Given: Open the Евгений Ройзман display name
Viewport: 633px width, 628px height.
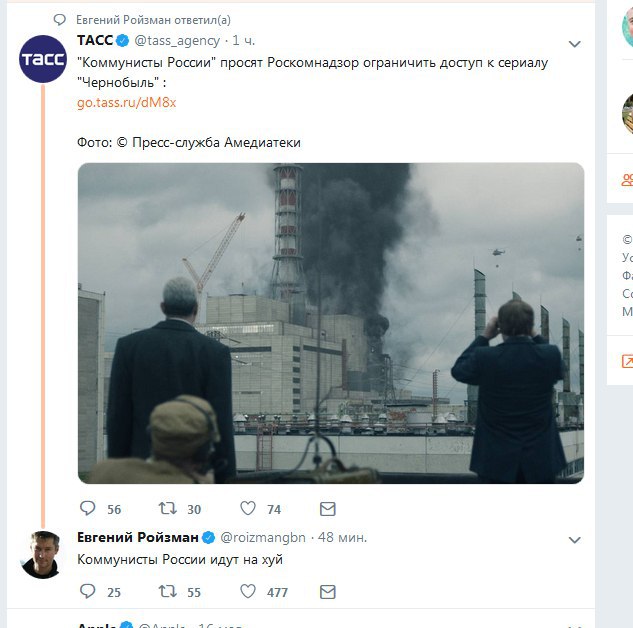Looking at the screenshot, I should coord(138,537).
